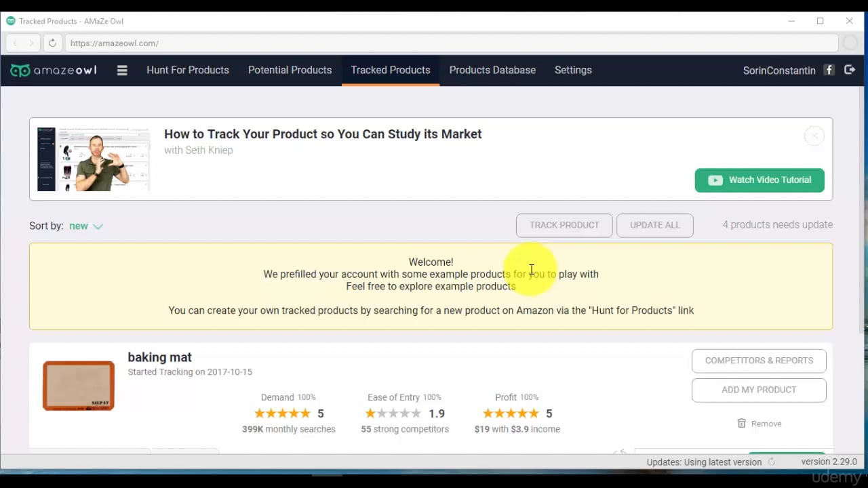Screen dimensions: 868x488
Task: Click the TRACK PRODUCT button
Action: click(x=564, y=225)
